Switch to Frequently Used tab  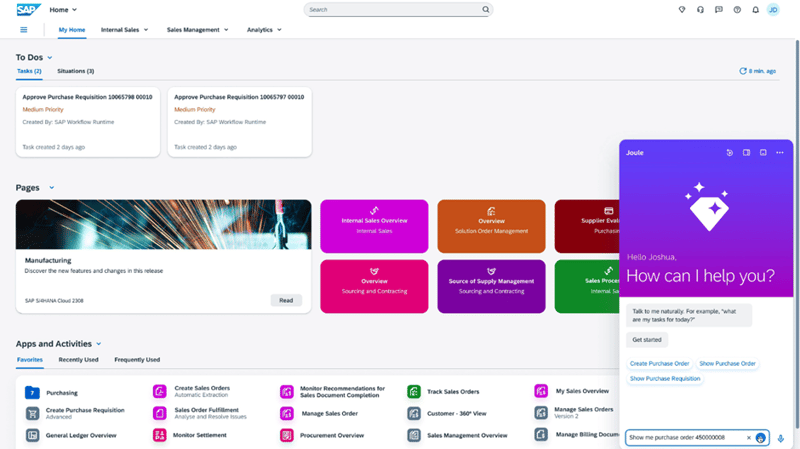point(137,360)
